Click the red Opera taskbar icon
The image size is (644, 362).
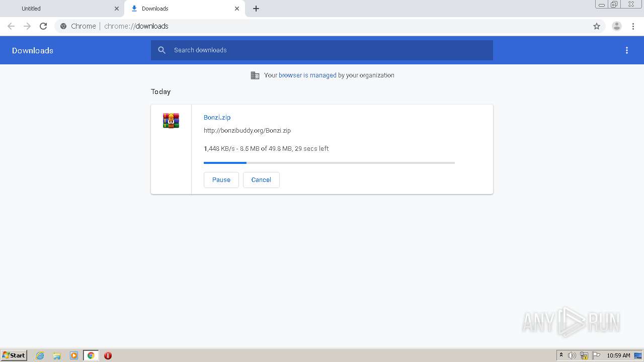108,355
